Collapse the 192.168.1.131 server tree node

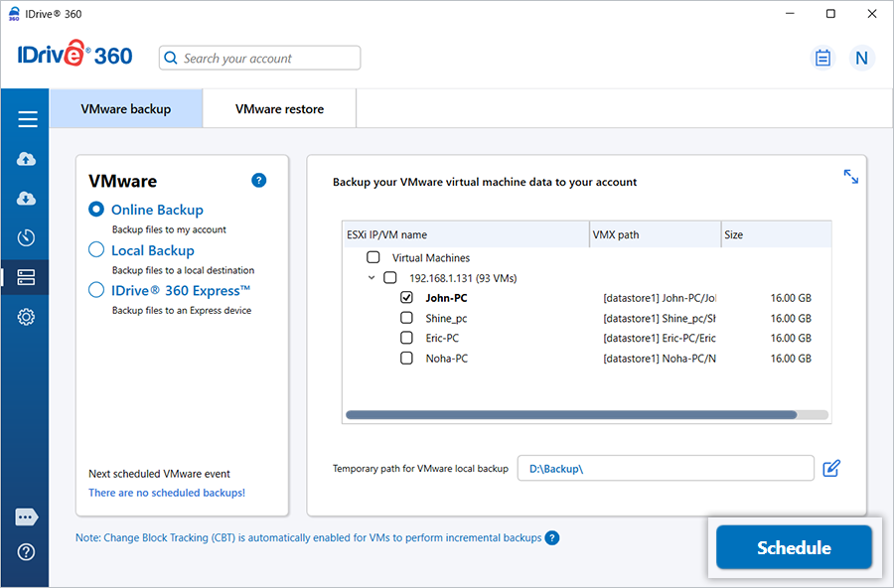click(x=372, y=278)
